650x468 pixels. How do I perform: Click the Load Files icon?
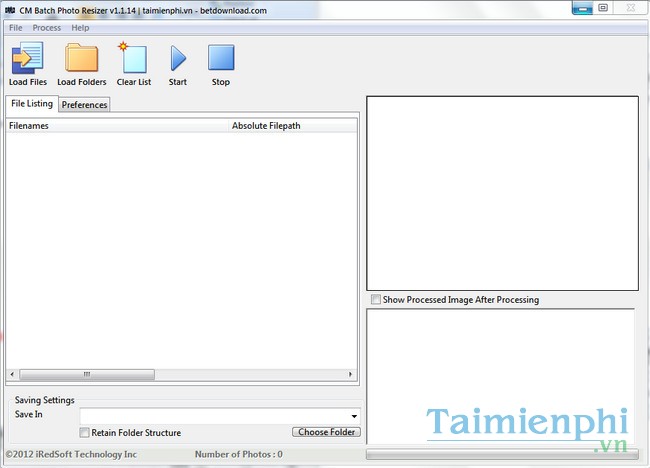click(27, 58)
